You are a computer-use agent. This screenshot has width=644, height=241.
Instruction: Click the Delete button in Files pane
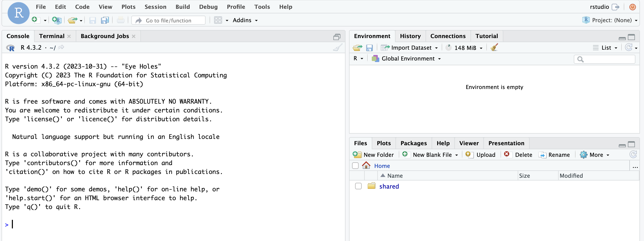pyautogui.click(x=518, y=155)
